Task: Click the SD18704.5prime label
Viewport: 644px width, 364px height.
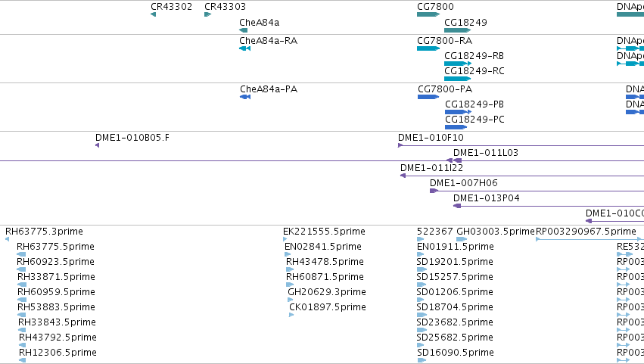Action: [455, 307]
